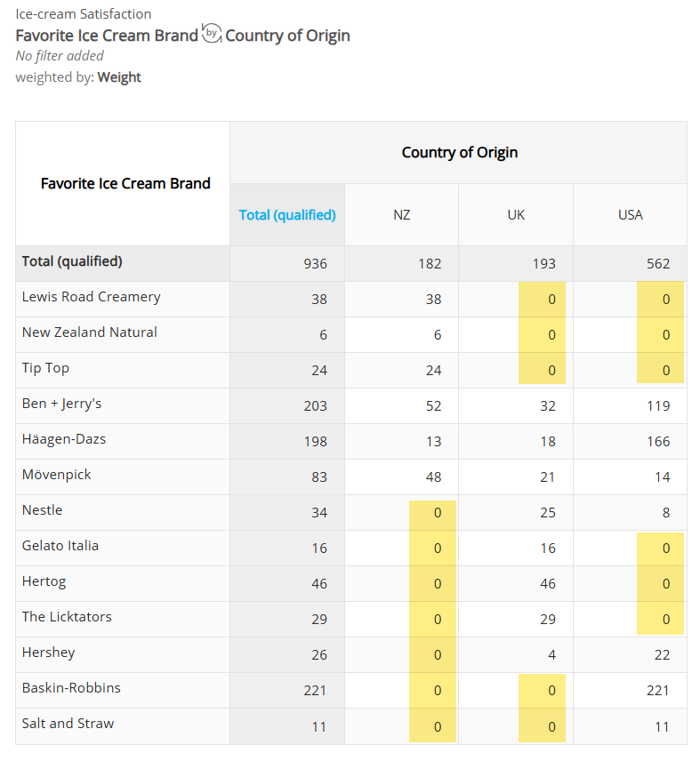Click the Weight label in weighted by
Image resolution: width=700 pixels, height=769 pixels.
(119, 77)
